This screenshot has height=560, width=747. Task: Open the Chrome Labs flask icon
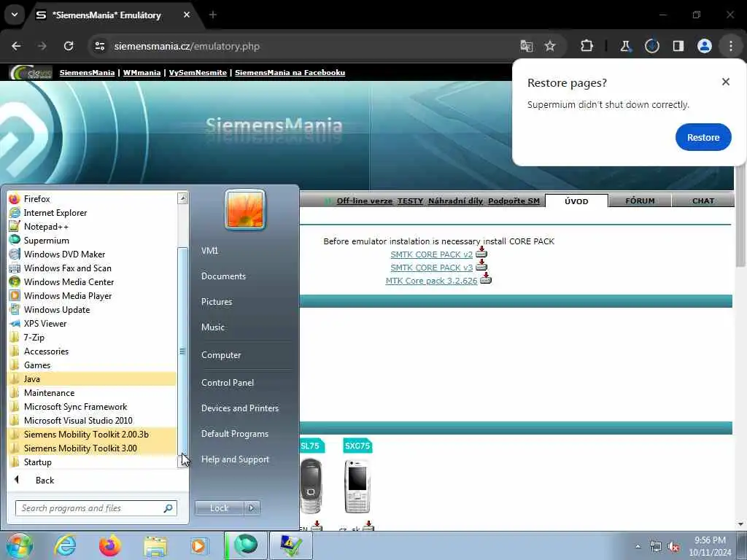click(x=625, y=46)
